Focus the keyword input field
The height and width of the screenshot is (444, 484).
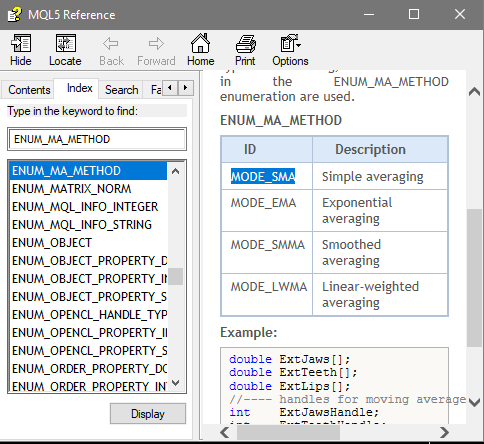97,139
